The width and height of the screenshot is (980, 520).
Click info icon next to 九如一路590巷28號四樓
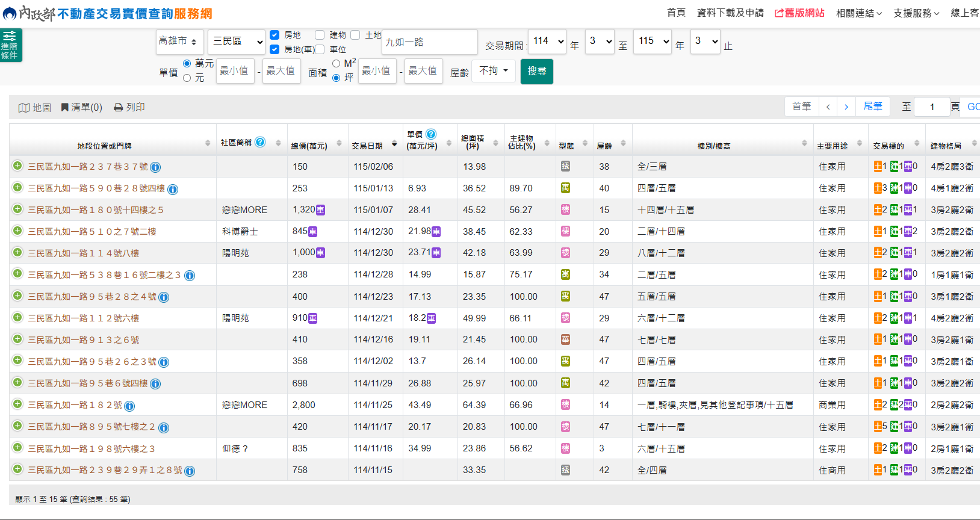(x=173, y=189)
